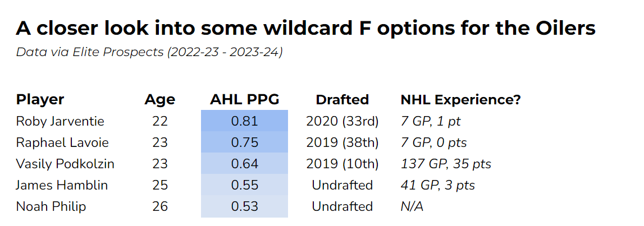Click the 0.75 AHL PPG shaded cell

244,142
